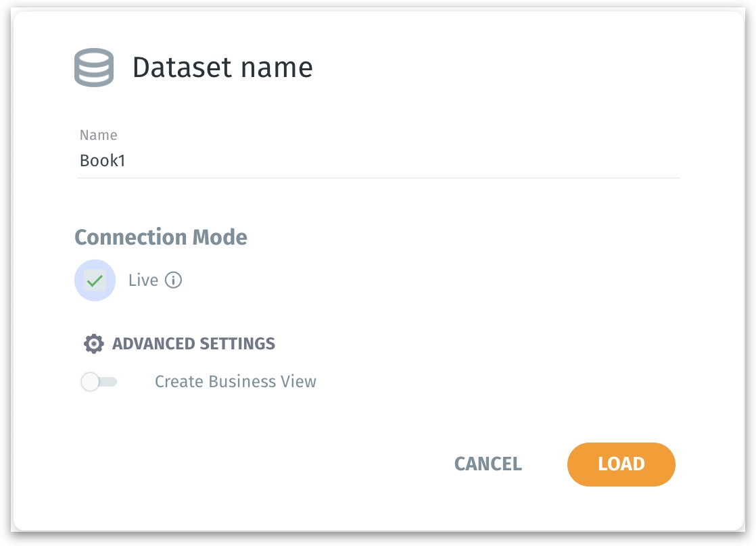Open the Live connection info tooltip icon

click(173, 280)
